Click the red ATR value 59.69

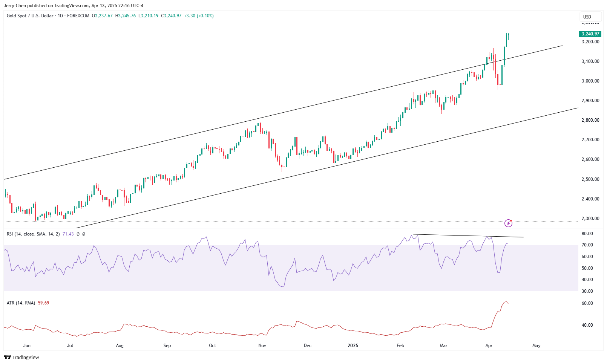pyautogui.click(x=43, y=303)
